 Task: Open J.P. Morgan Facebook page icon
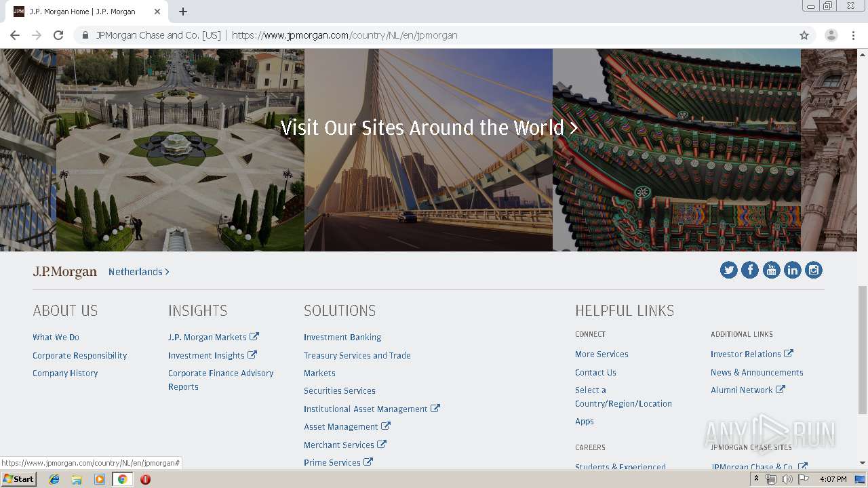coord(750,270)
